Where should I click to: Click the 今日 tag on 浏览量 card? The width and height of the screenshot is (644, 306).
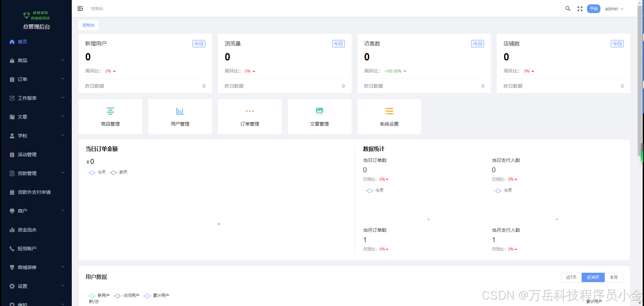point(338,44)
